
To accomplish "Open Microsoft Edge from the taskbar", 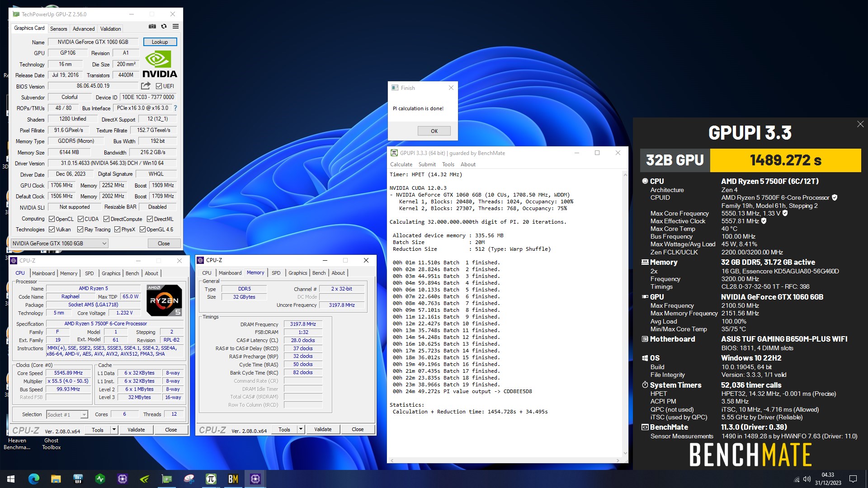I will pos(33,479).
